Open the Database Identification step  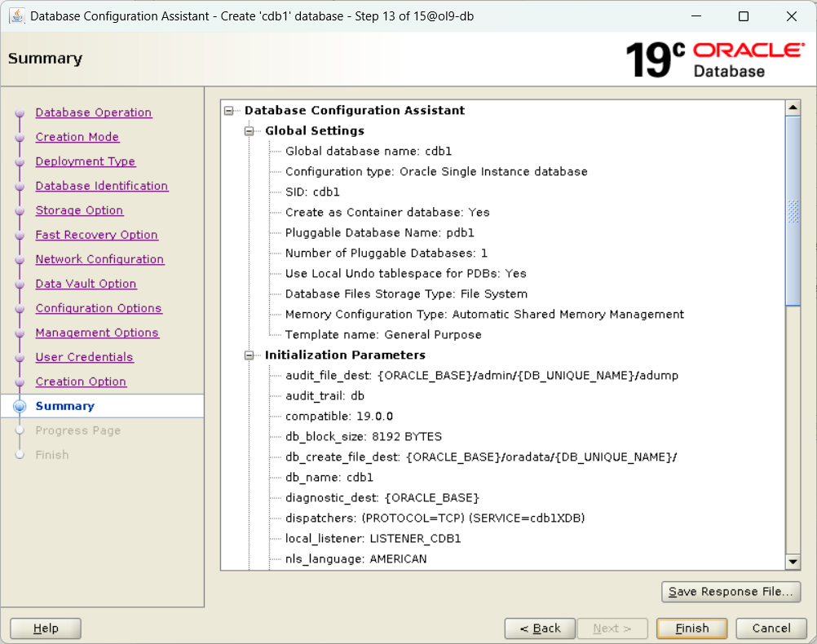tap(102, 186)
